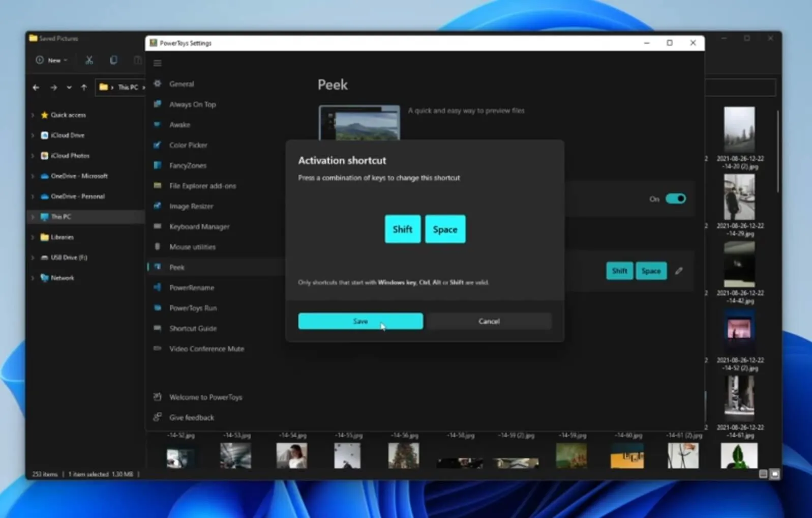Click Give feedback link
The image size is (812, 518).
click(192, 417)
